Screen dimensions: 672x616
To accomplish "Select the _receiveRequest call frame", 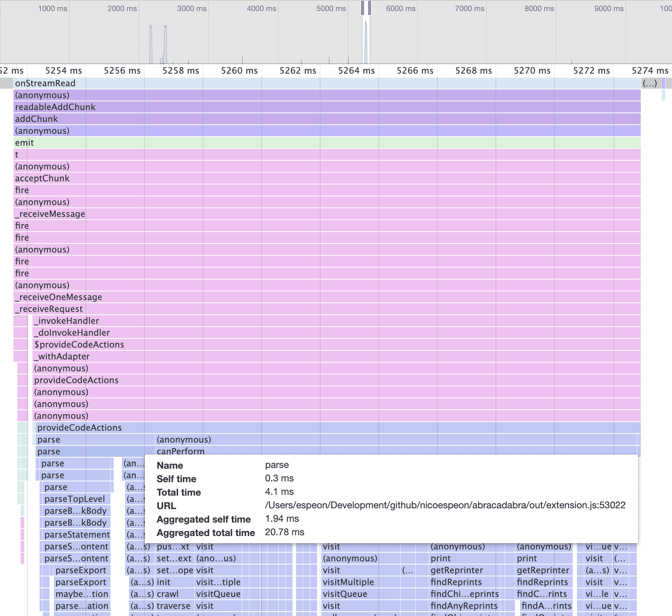I will 327,309.
